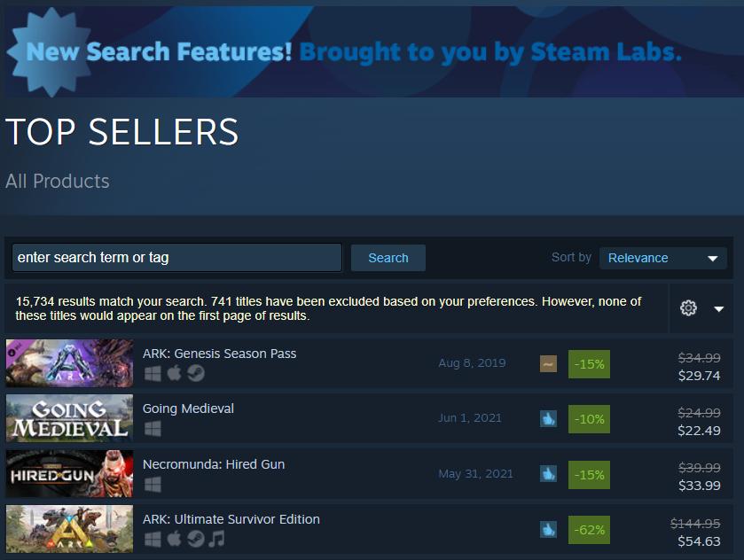
Task: Open the Steam Labs banner link
Action: click(x=355, y=51)
